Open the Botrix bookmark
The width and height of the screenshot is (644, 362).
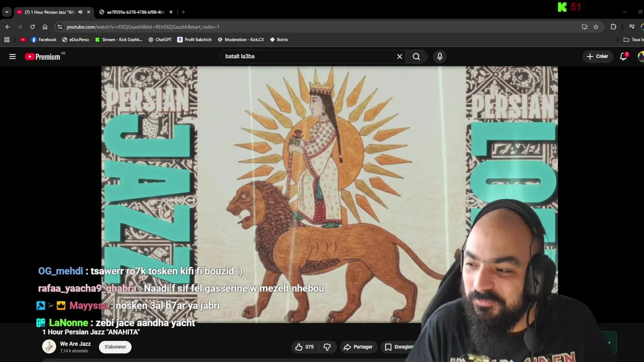tap(279, 39)
